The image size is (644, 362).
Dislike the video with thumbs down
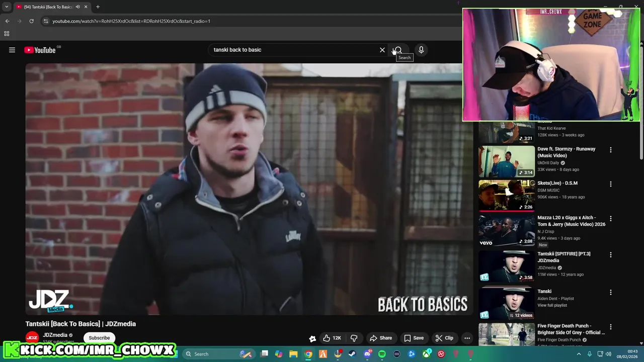pos(354,338)
